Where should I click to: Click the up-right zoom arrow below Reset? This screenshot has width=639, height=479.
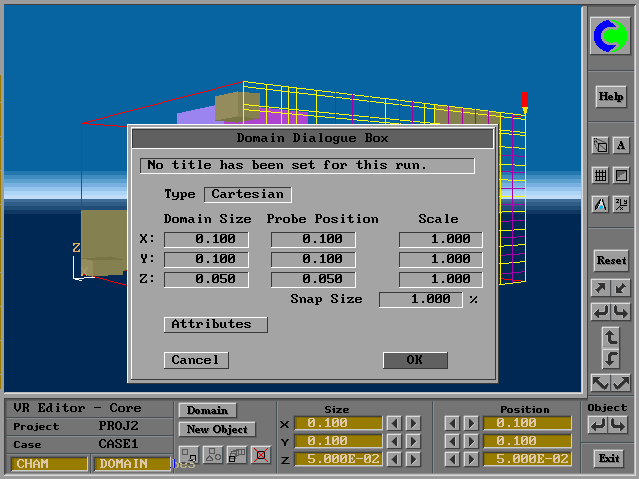point(600,289)
